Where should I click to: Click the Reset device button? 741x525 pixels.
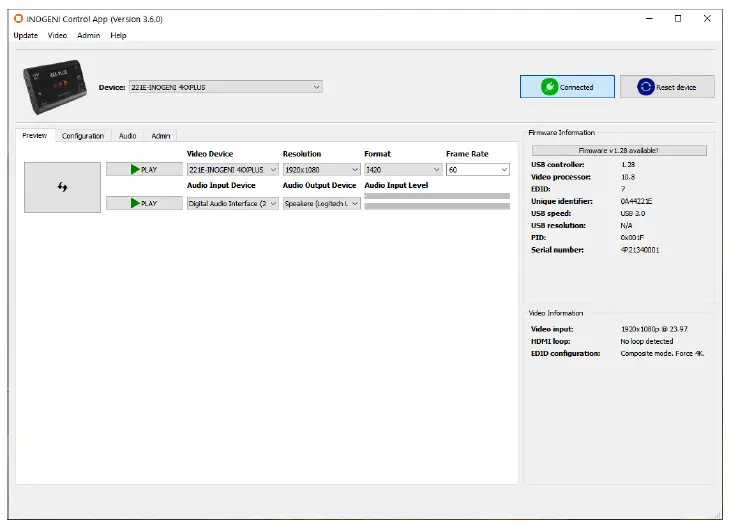(x=667, y=87)
